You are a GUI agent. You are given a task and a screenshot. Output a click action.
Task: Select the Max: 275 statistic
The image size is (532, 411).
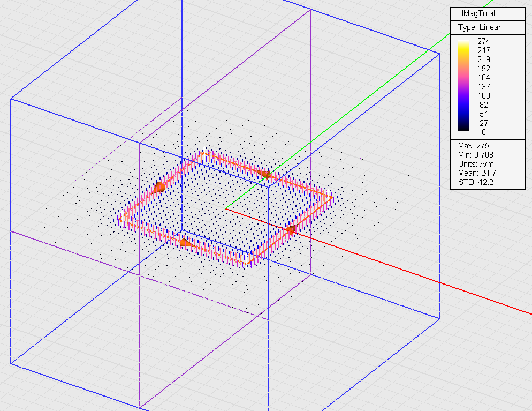pyautogui.click(x=473, y=146)
